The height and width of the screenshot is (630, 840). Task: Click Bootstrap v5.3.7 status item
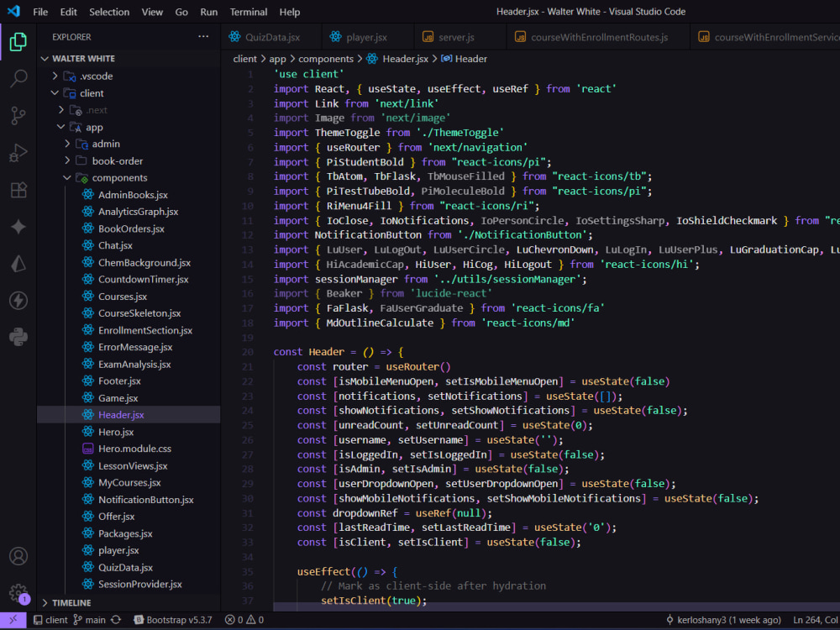click(172, 620)
